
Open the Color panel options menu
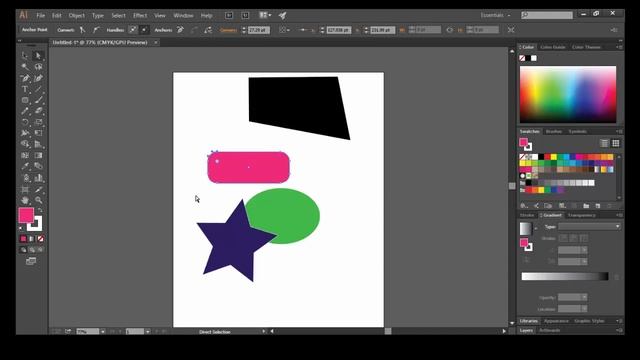coord(620,47)
